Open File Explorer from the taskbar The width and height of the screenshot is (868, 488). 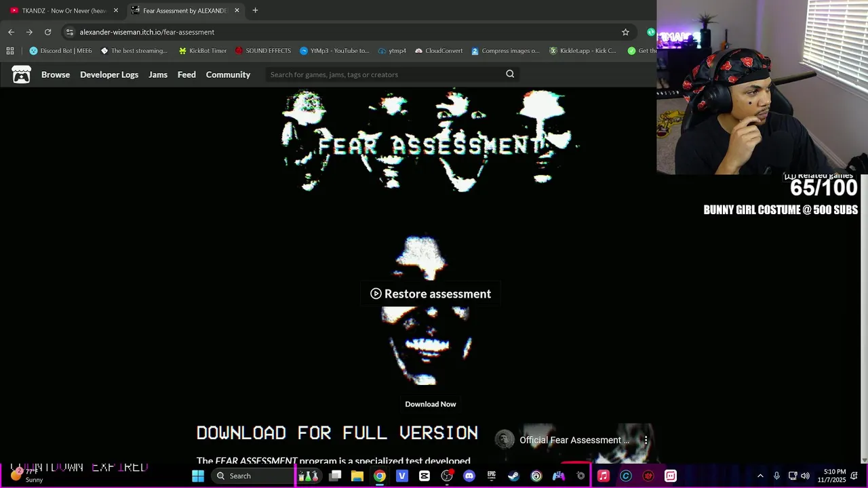[x=357, y=476]
